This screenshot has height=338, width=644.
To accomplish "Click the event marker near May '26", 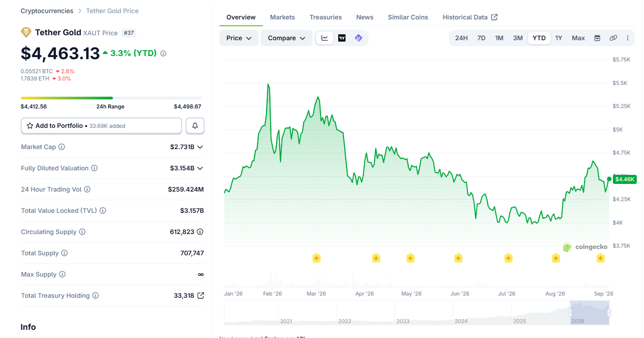I will pyautogui.click(x=410, y=258).
